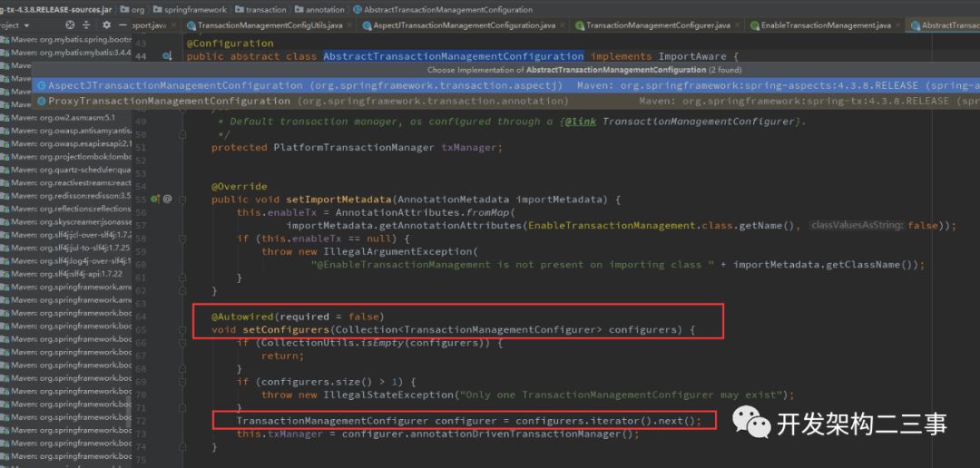Click the locate (scroll from source) icon
The width and height of the screenshot is (980, 468).
70,25
